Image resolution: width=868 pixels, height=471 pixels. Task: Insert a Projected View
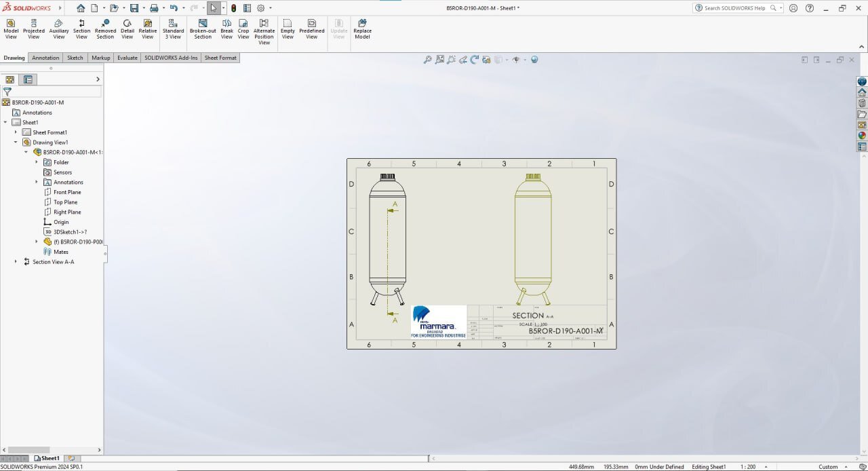pos(33,30)
